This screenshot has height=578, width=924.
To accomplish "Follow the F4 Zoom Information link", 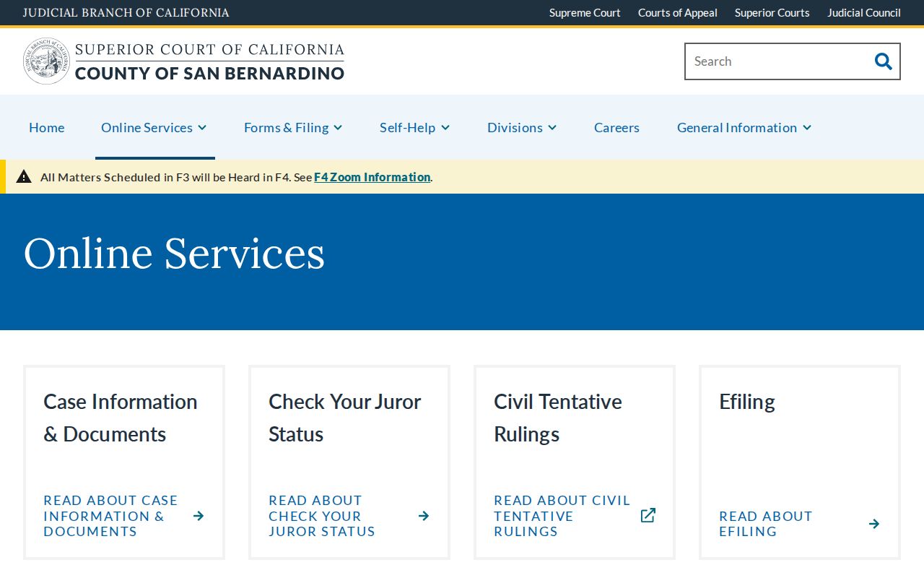I will pyautogui.click(x=372, y=177).
